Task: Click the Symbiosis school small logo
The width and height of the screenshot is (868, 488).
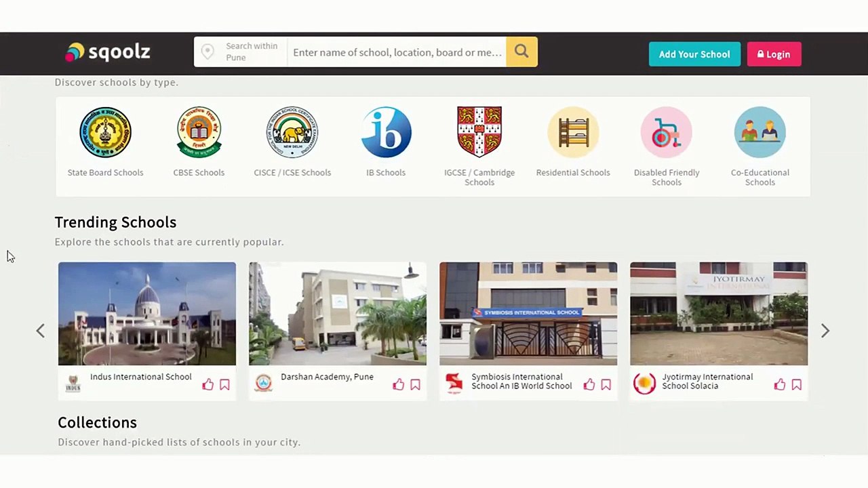Action: [454, 383]
